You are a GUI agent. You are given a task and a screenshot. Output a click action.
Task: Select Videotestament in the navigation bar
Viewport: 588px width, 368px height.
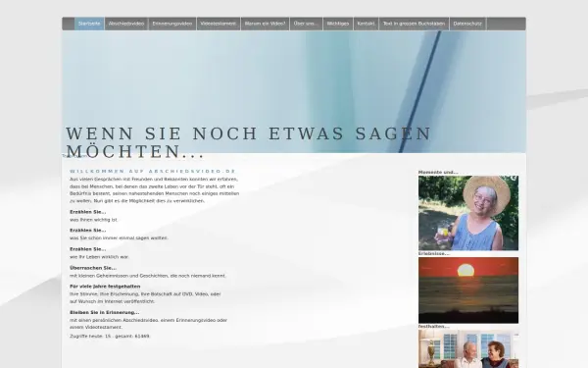coord(219,24)
